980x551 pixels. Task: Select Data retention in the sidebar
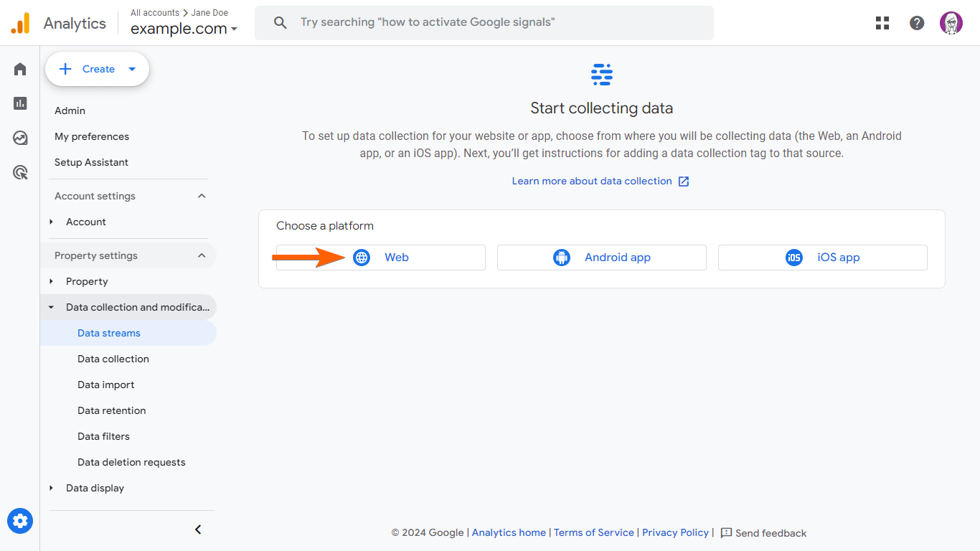coord(112,410)
